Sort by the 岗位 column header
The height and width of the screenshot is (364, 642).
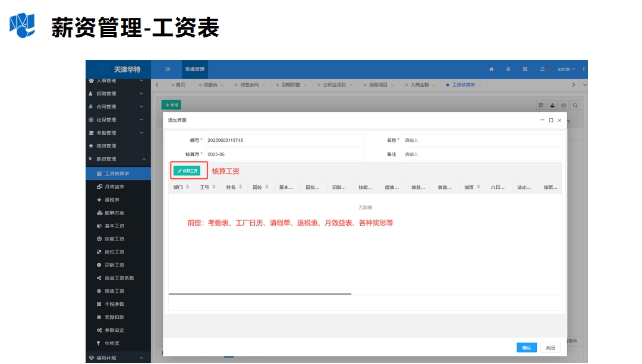point(260,187)
